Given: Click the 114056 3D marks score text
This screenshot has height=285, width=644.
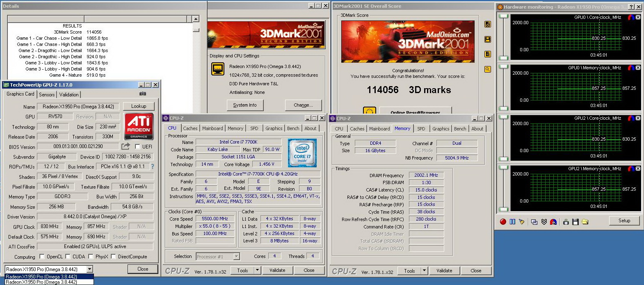Looking at the screenshot, I should pos(409,90).
